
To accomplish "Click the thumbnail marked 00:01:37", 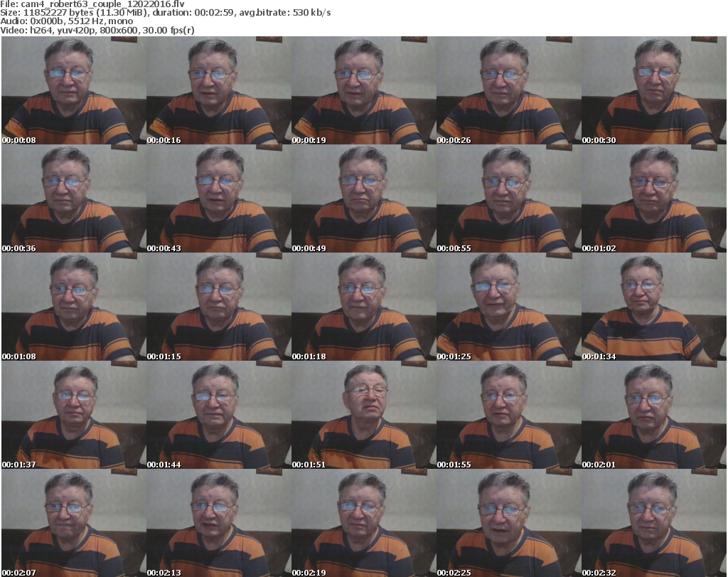I will point(74,415).
